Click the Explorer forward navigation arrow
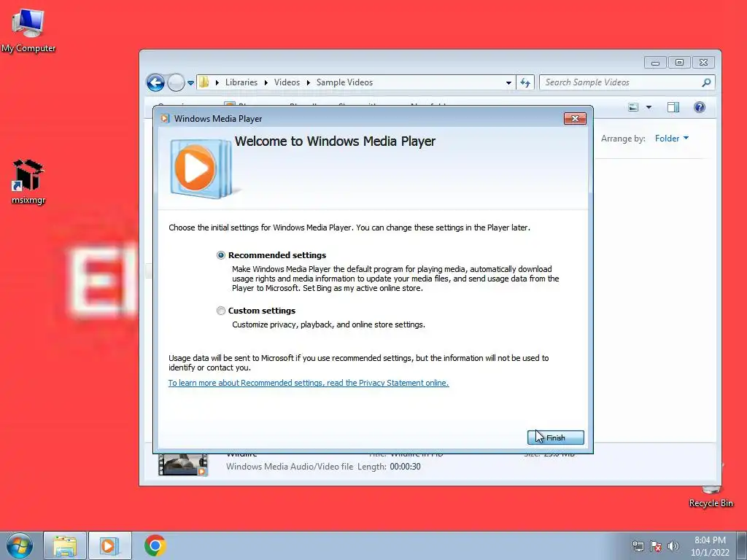Screen dimensions: 747x560 pyautogui.click(x=176, y=83)
